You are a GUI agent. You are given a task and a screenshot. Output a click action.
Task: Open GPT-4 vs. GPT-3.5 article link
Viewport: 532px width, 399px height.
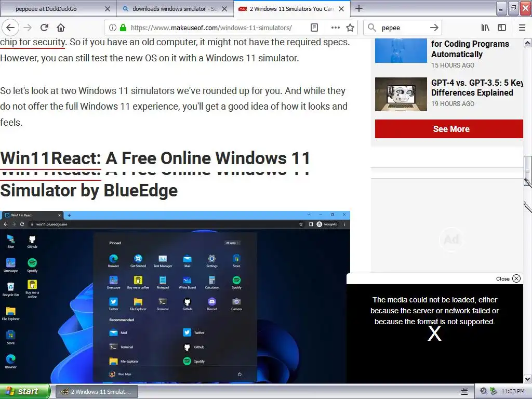tap(477, 87)
